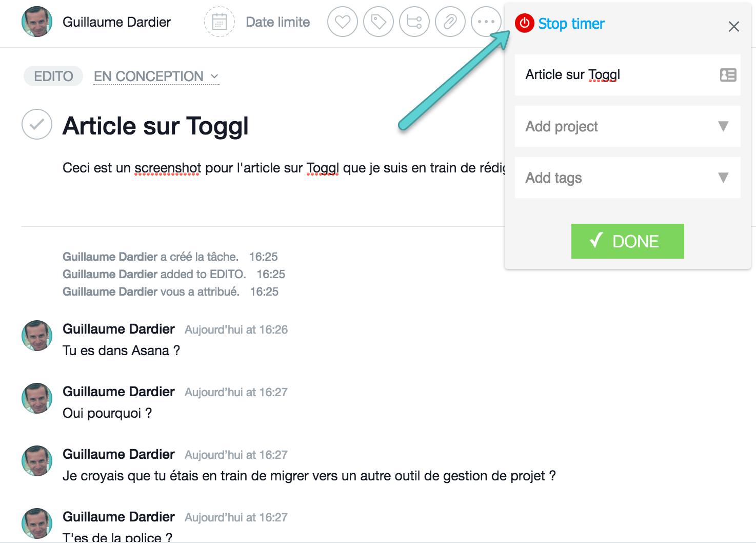The height and width of the screenshot is (543, 756).
Task: Click avatar beside 'Oui pourquoi ?' comment
Action: click(x=37, y=398)
